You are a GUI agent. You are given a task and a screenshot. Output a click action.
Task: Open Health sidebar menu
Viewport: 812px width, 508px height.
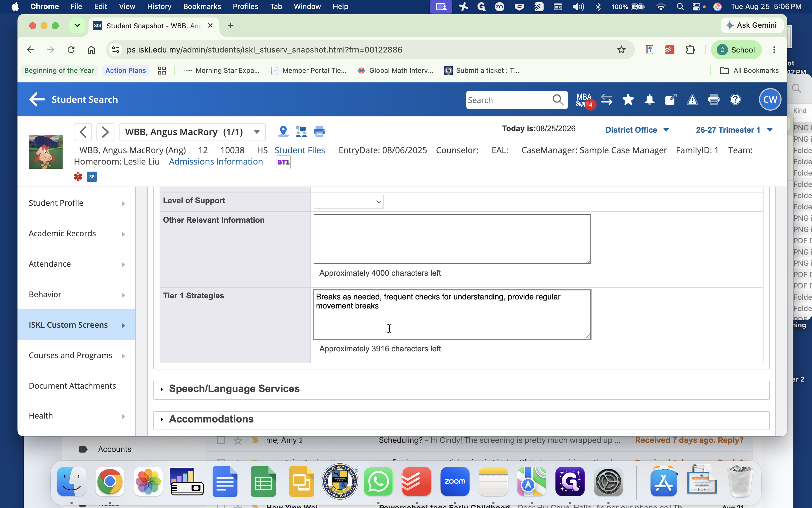point(76,416)
